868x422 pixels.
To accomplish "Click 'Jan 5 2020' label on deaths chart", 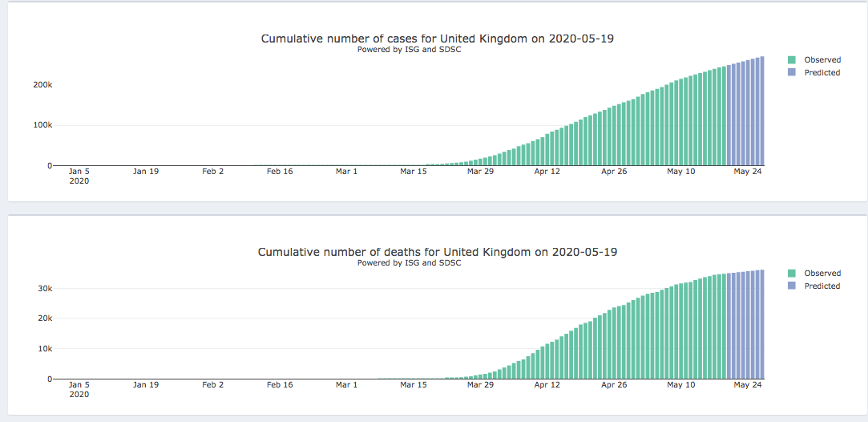I will [x=79, y=389].
